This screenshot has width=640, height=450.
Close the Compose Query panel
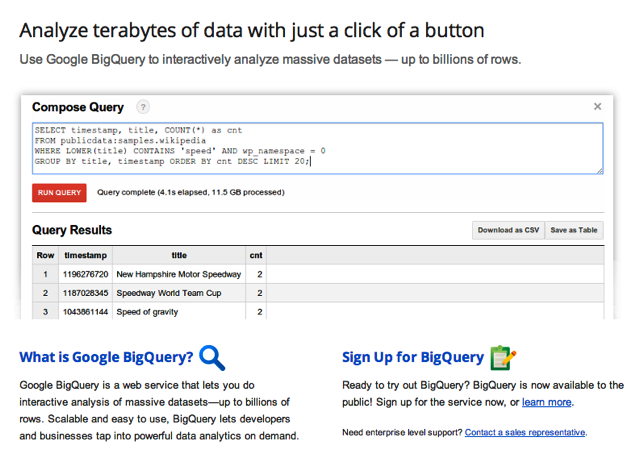click(x=597, y=107)
